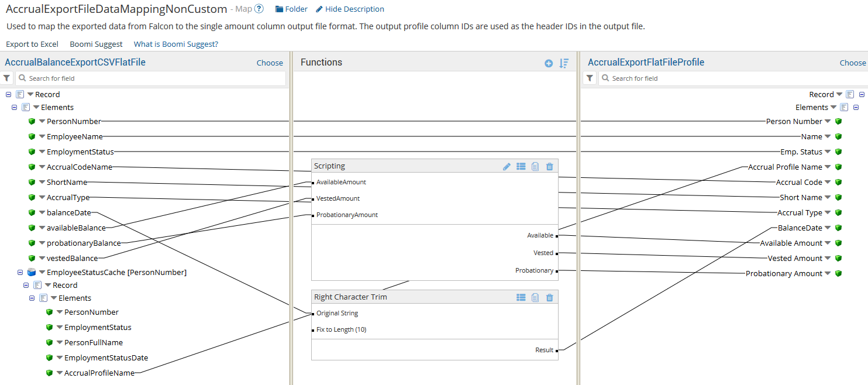Copy the Scripting function
This screenshot has height=385, width=868.
pos(535,166)
